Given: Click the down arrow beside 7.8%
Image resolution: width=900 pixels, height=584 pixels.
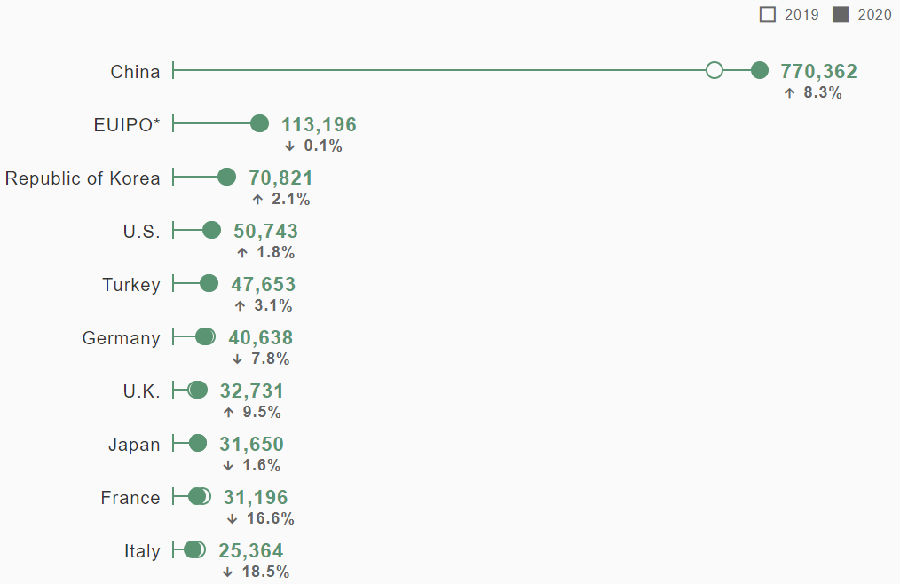Looking at the screenshot, I should 237,358.
